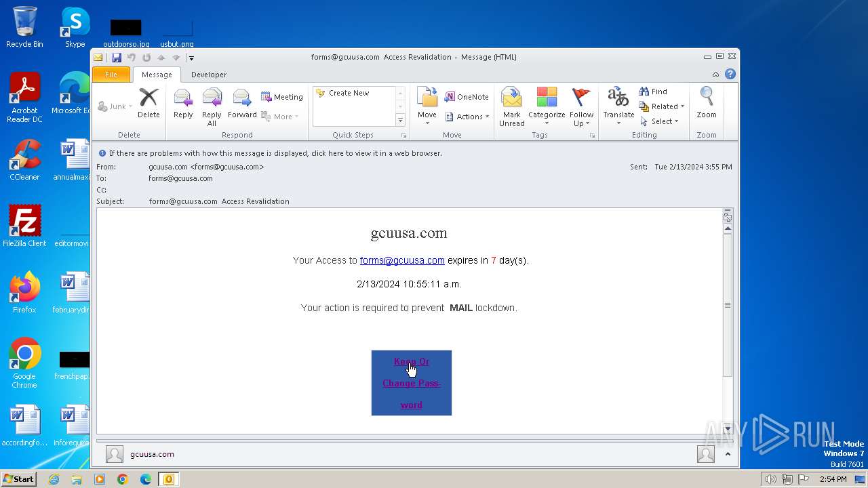Viewport: 868px width, 488px height.
Task: Expand the Junk dropdown
Action: point(115,106)
